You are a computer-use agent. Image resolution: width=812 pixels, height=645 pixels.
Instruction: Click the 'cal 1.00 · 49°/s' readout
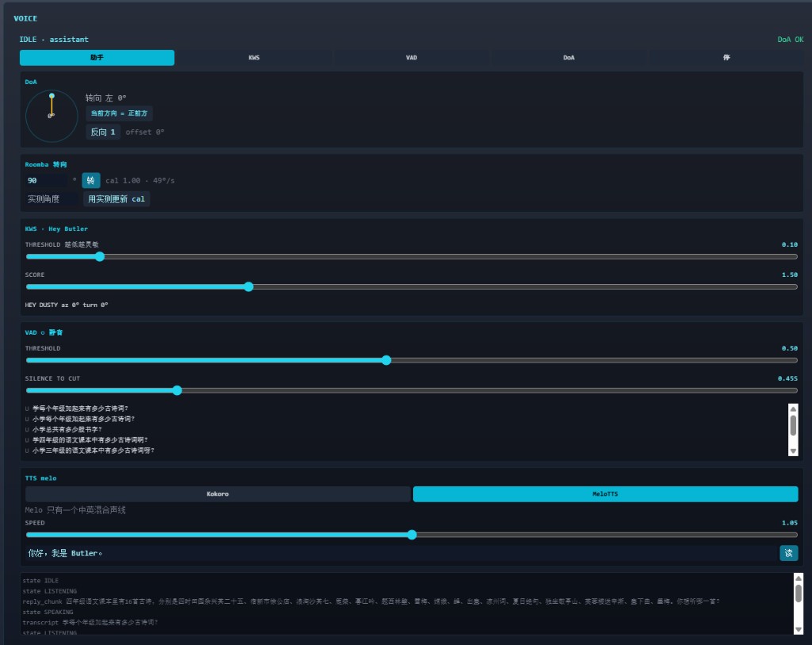[140, 180]
